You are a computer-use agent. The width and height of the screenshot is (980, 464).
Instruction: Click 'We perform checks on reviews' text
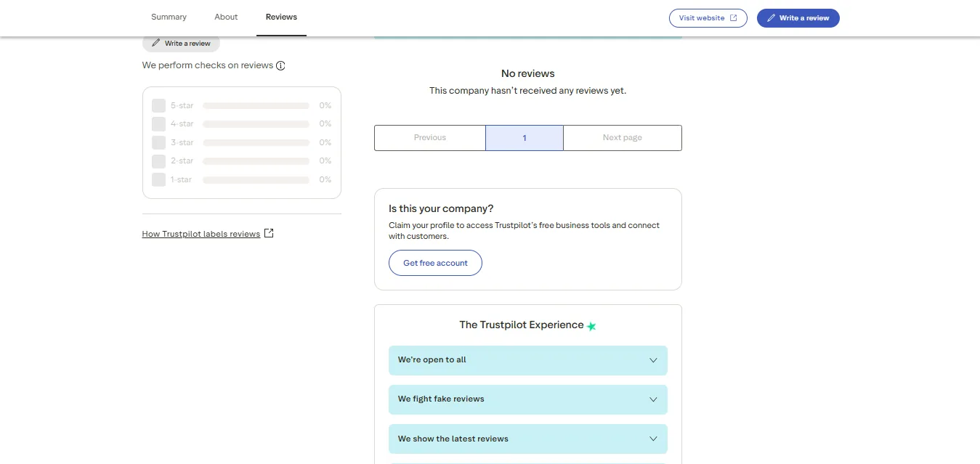click(208, 65)
